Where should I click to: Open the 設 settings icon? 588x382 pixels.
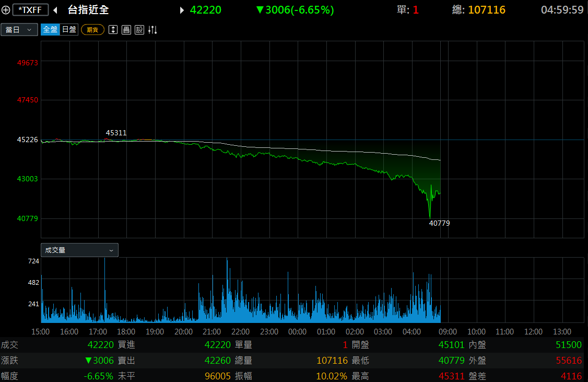139,30
